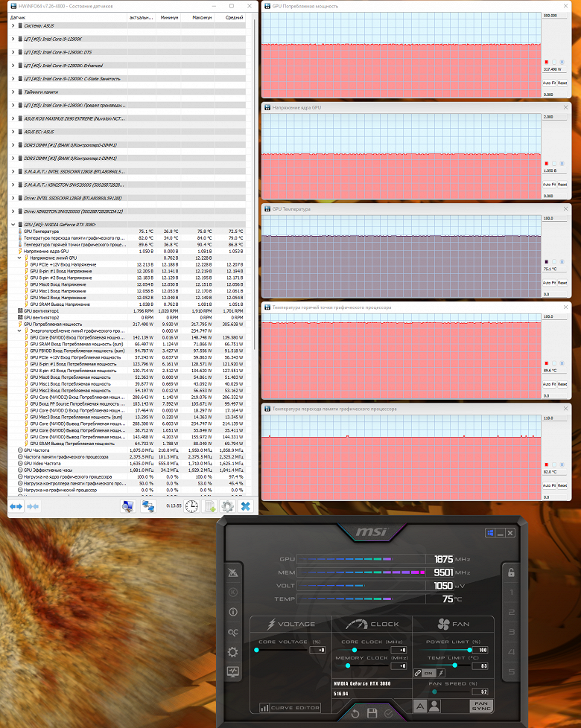Click the Afterburner dragon logo sidebar icon
The width and height of the screenshot is (581, 728).
[x=233, y=572]
